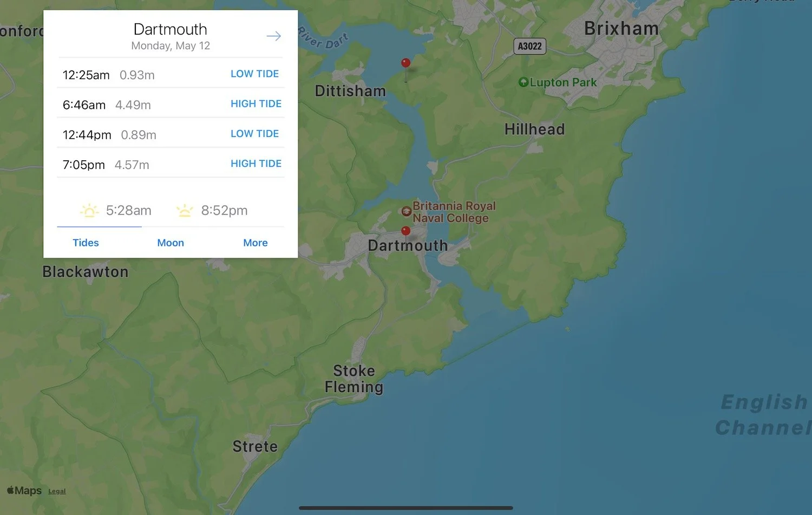Tap the Brixham town label
812x515 pixels.
(x=621, y=28)
